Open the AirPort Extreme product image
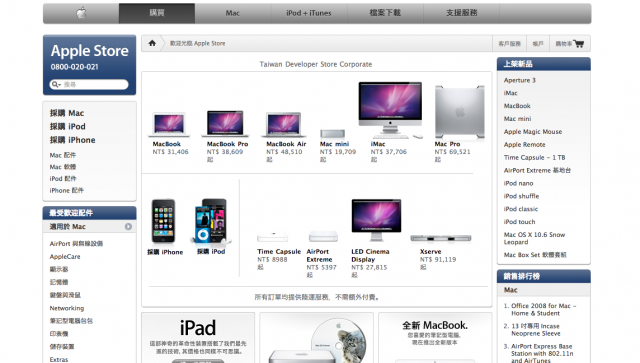 coord(323,237)
